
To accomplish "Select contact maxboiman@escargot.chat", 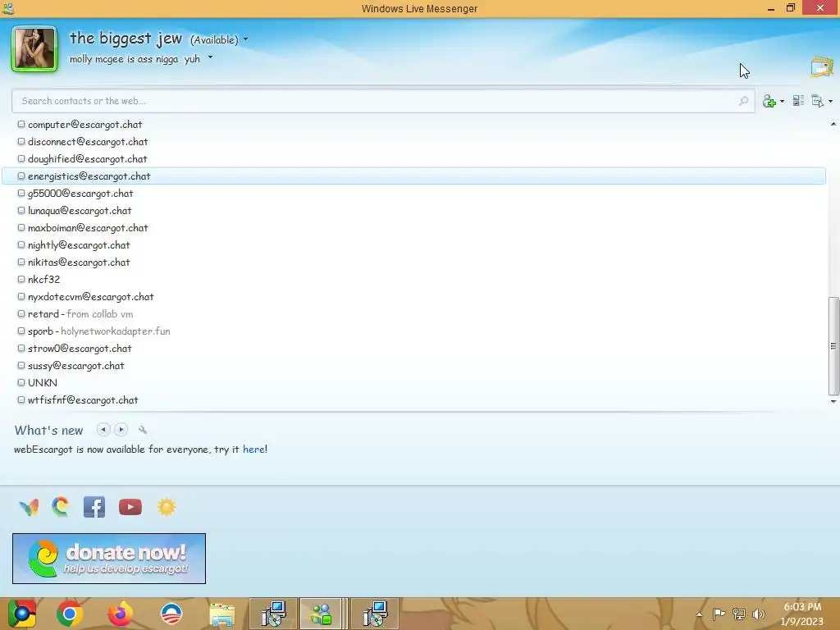I will point(413,228).
